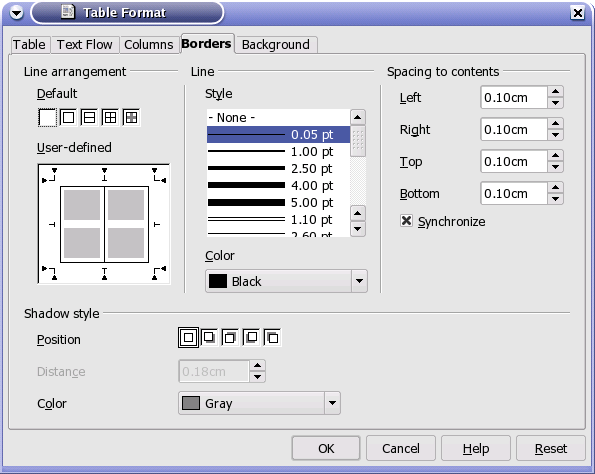Select outer border with horizontal lines icon

coord(89,117)
